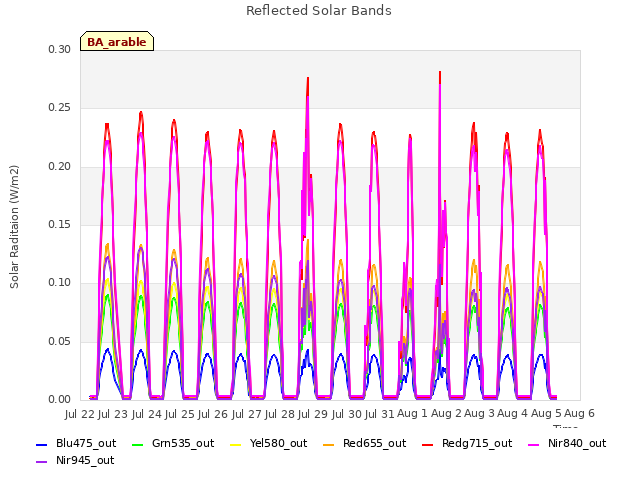Click the Jul 23 x-axis date label

[x=113, y=414]
